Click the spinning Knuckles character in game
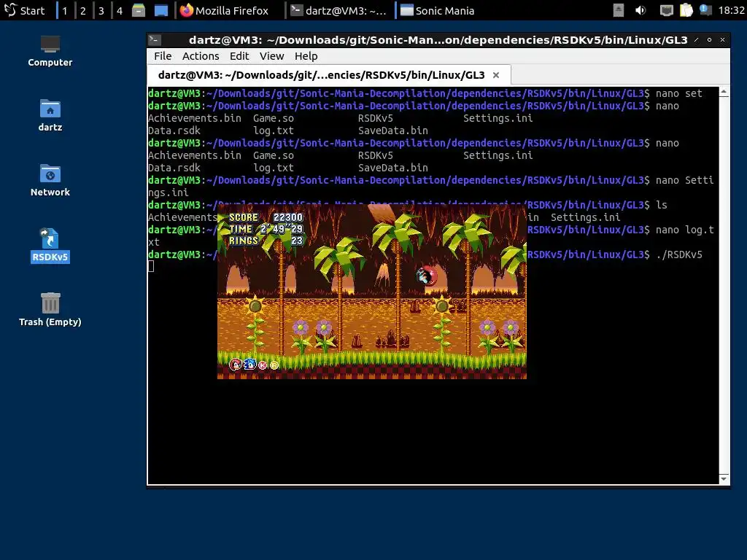This screenshot has width=747, height=560. pos(426,276)
